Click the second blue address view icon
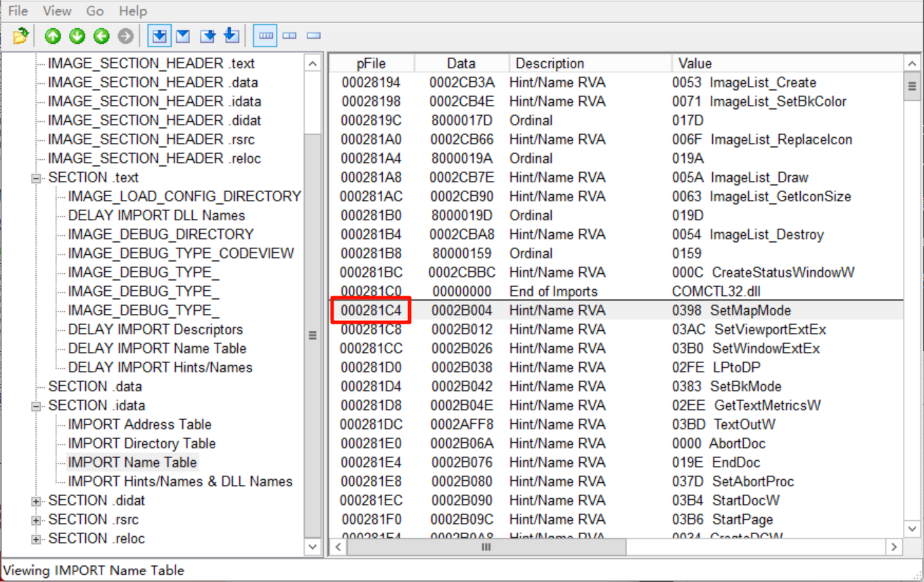924x582 pixels. [x=183, y=36]
